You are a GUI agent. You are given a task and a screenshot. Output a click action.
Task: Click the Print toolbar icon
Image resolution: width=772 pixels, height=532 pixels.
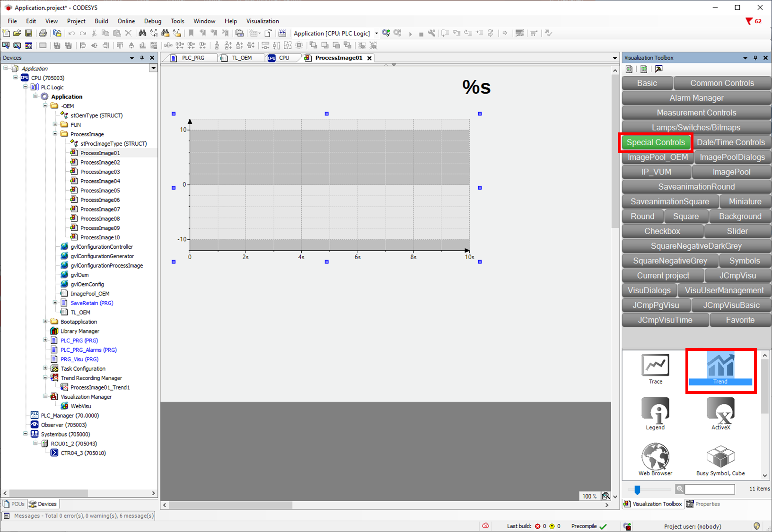click(x=43, y=33)
